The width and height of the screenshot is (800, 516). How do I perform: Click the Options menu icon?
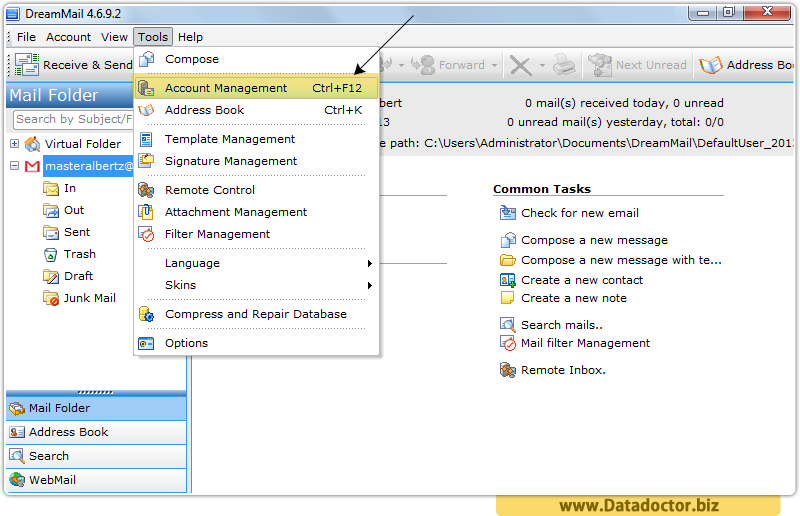146,343
